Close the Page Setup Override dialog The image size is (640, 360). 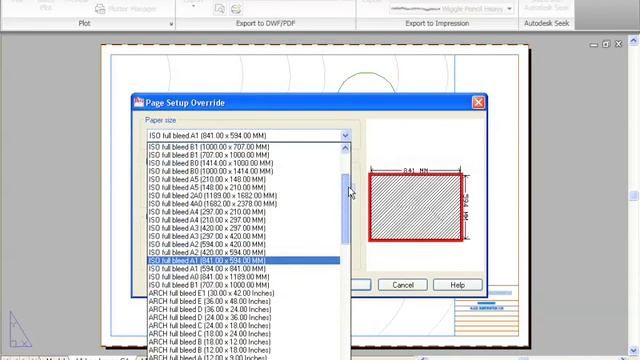pos(478,102)
